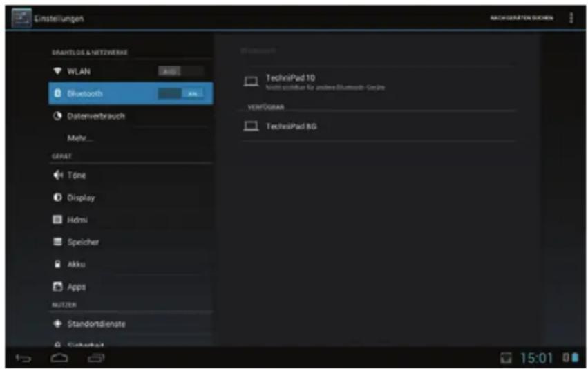This screenshot has width=588, height=369.
Task: Open the Mehr... entry
Action: click(x=131, y=138)
